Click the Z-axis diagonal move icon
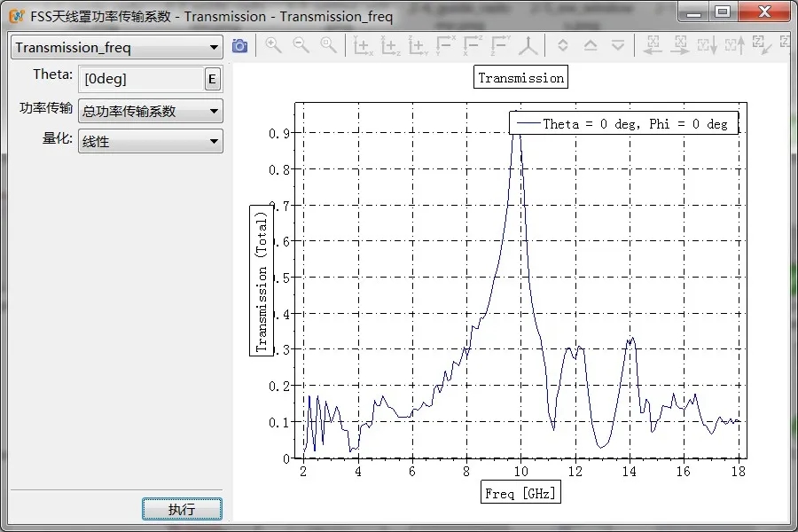The height and width of the screenshot is (532, 798). [x=762, y=46]
